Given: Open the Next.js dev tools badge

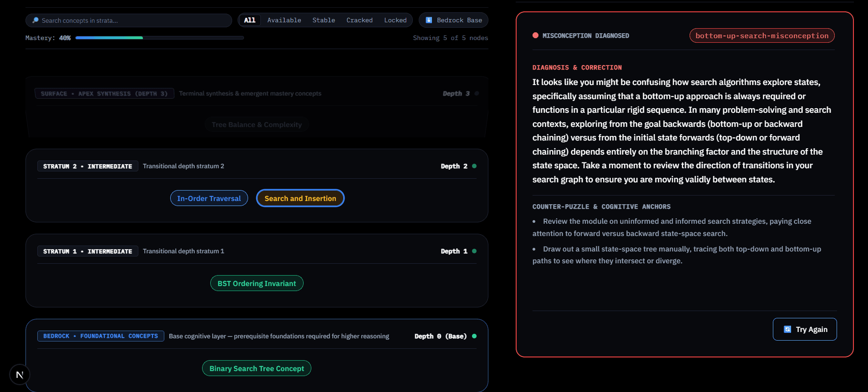Looking at the screenshot, I should click(20, 375).
